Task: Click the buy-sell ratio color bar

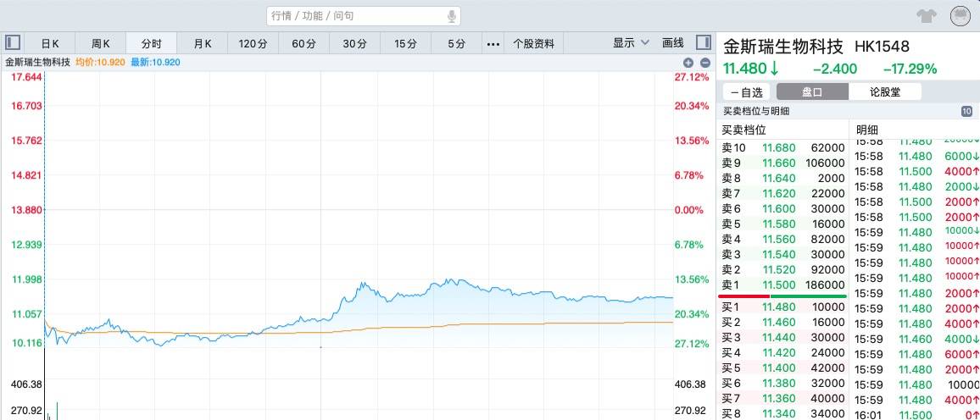Action: 782,296
